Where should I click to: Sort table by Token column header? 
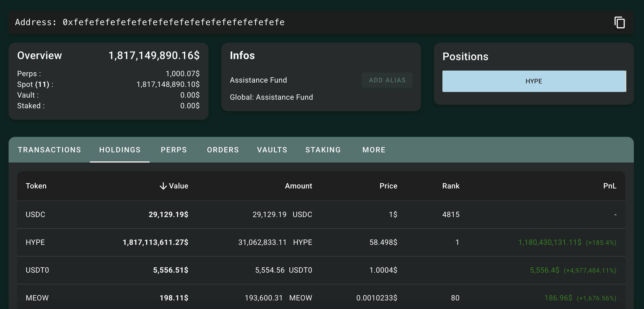(36, 186)
